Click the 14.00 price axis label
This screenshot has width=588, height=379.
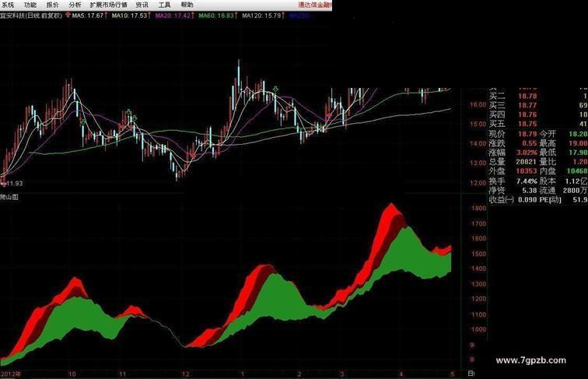pos(478,144)
